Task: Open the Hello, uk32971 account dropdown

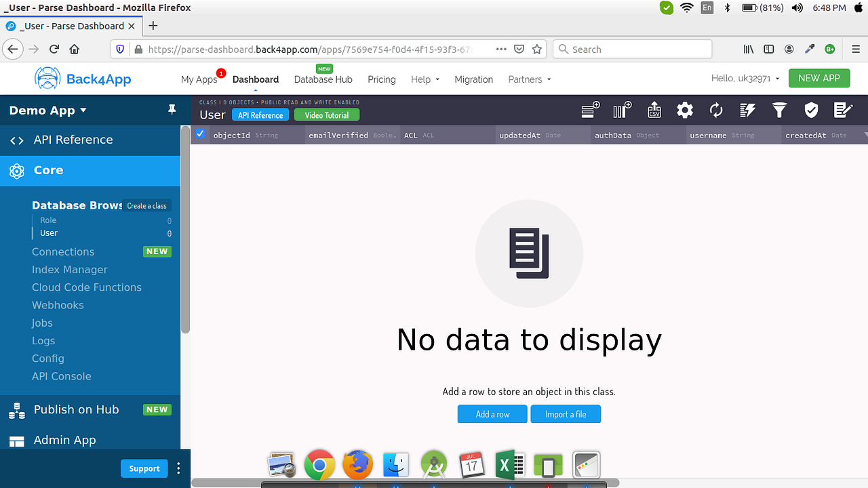Action: pos(745,78)
